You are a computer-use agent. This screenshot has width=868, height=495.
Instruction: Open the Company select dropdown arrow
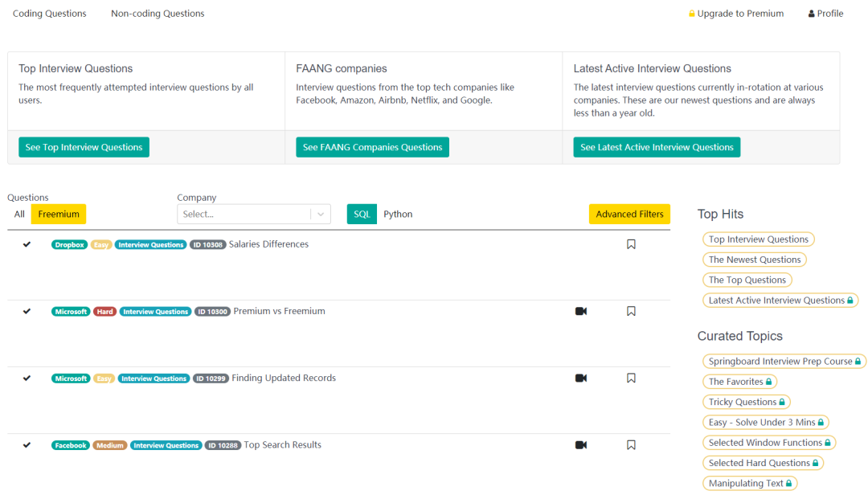(321, 214)
